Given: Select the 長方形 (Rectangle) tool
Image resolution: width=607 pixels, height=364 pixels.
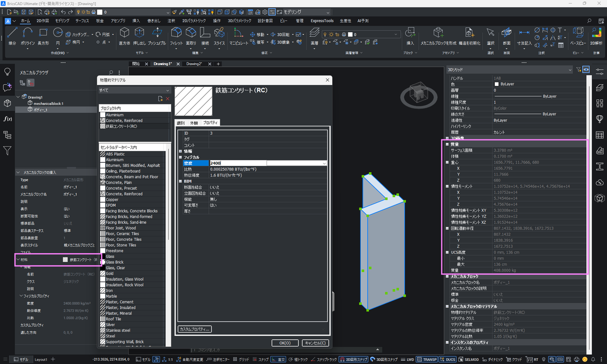Looking at the screenshot, I should [43, 36].
